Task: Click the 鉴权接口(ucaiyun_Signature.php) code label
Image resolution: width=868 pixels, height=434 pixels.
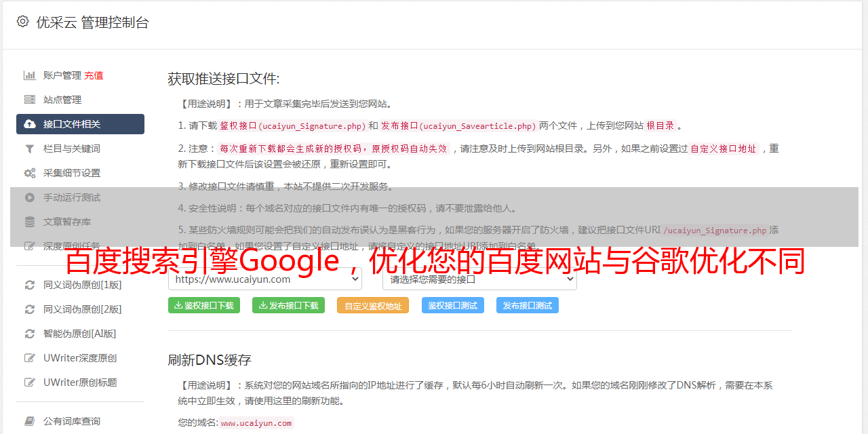Action: point(293,125)
